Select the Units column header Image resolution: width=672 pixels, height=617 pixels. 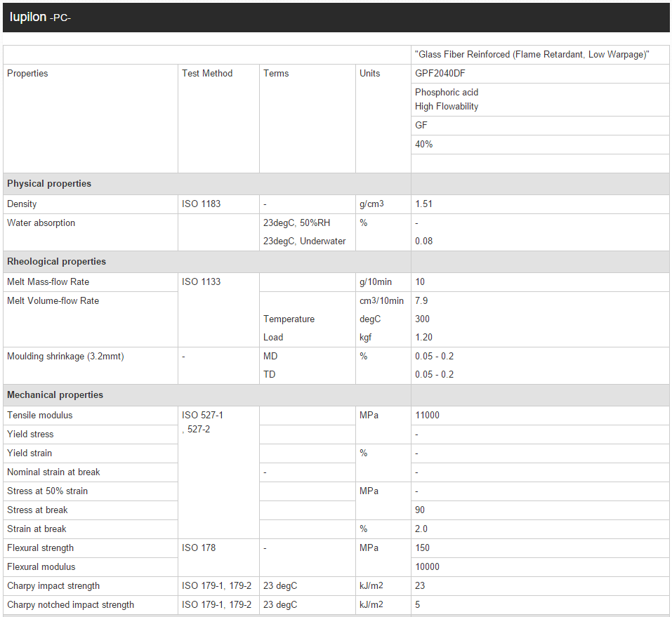(369, 73)
